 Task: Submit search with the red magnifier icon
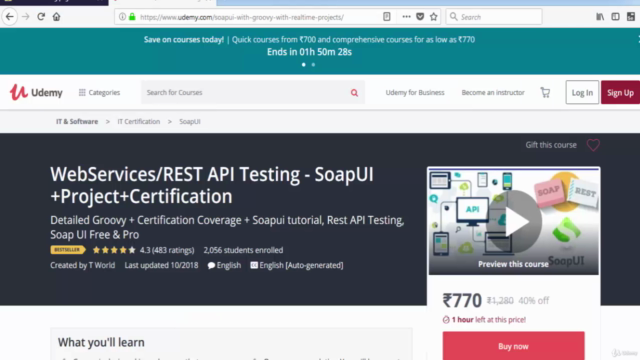point(354,93)
